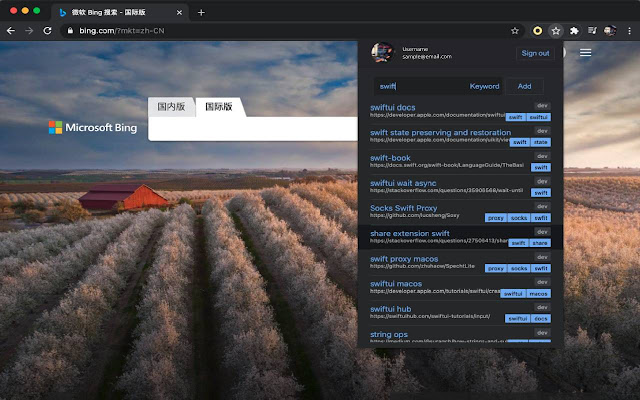
Task: Click the 'dev' label on swiftui hub
Action: point(542,307)
